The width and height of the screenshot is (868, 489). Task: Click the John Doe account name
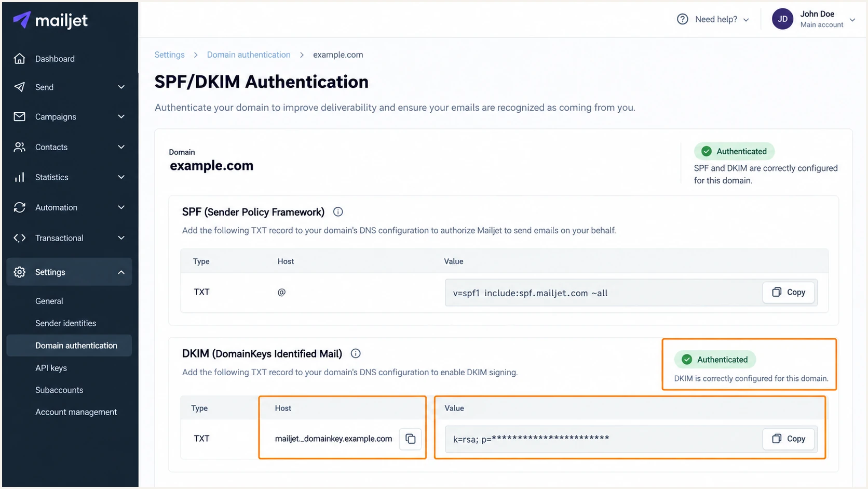817,14
